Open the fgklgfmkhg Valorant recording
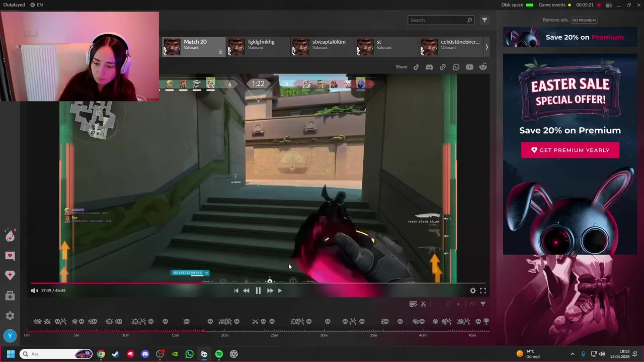Screen dimensions: 644x362 258,46
